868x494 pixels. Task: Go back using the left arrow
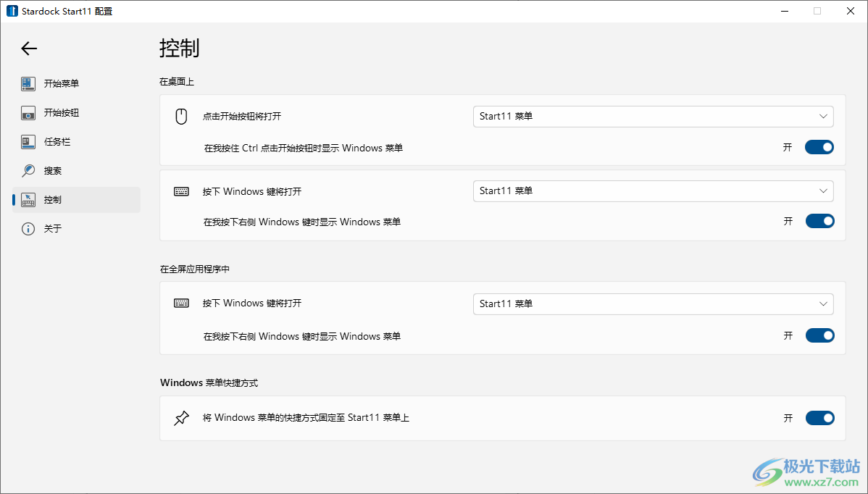pyautogui.click(x=29, y=49)
